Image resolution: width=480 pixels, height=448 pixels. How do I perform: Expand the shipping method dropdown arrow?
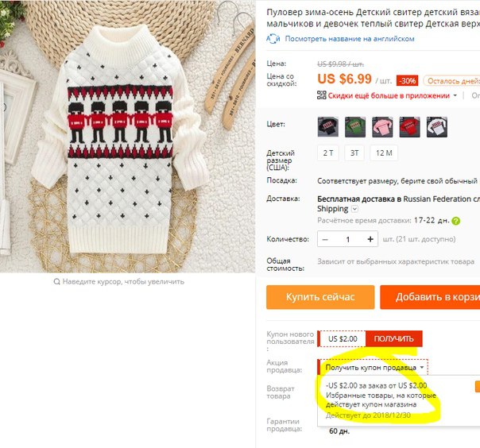click(x=354, y=209)
